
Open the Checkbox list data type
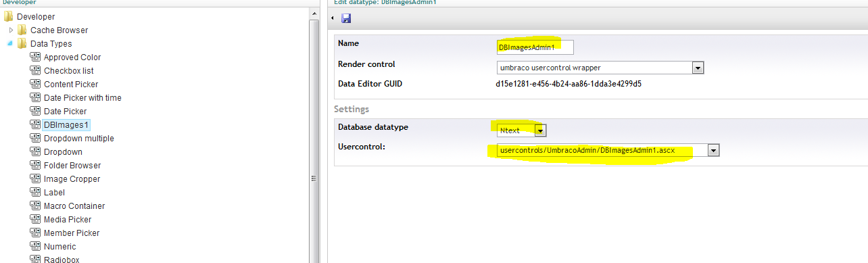coord(68,70)
